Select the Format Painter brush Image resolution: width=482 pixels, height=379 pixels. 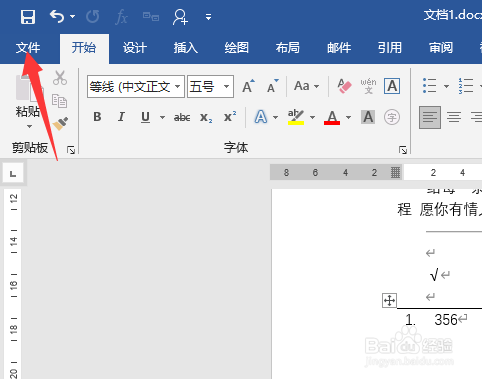tap(60, 124)
